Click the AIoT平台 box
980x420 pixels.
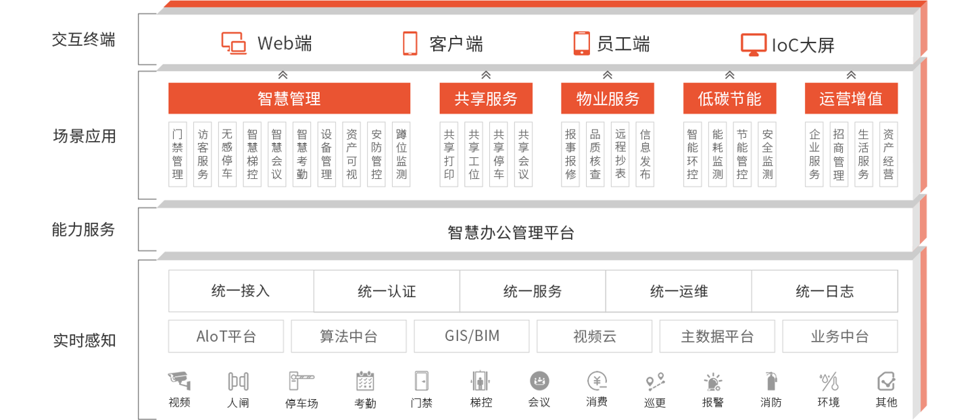(226, 336)
